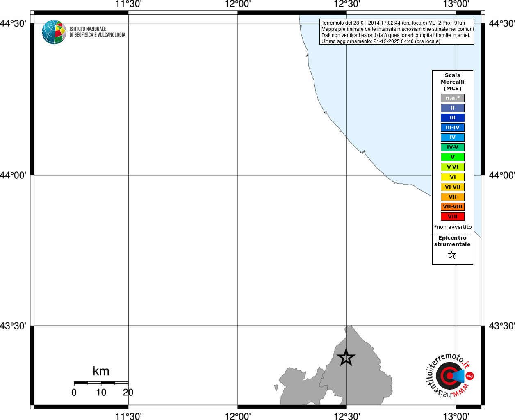Select the intensity II legend swatch

coord(453,108)
